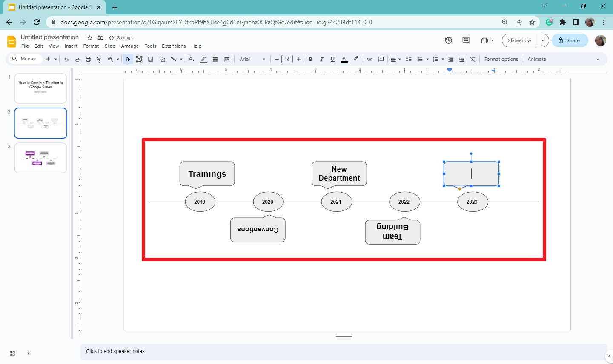
Task: Open the File menu
Action: click(x=25, y=46)
